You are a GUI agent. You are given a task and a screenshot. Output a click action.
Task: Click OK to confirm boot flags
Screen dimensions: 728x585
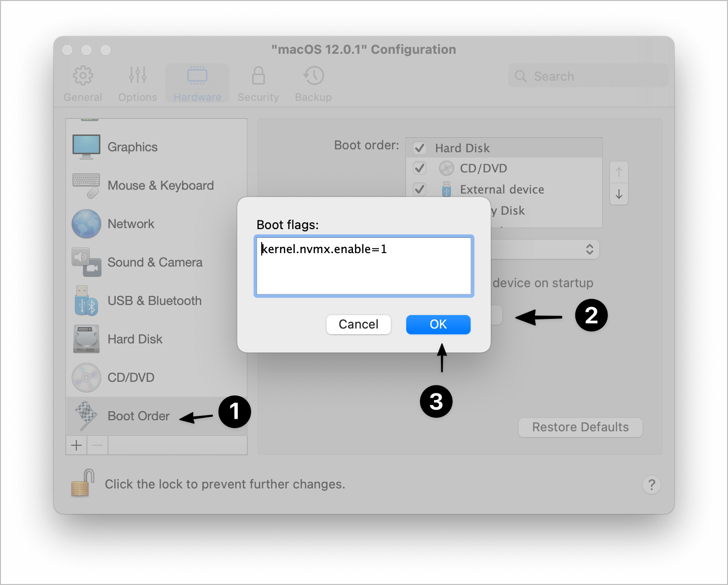click(x=438, y=325)
